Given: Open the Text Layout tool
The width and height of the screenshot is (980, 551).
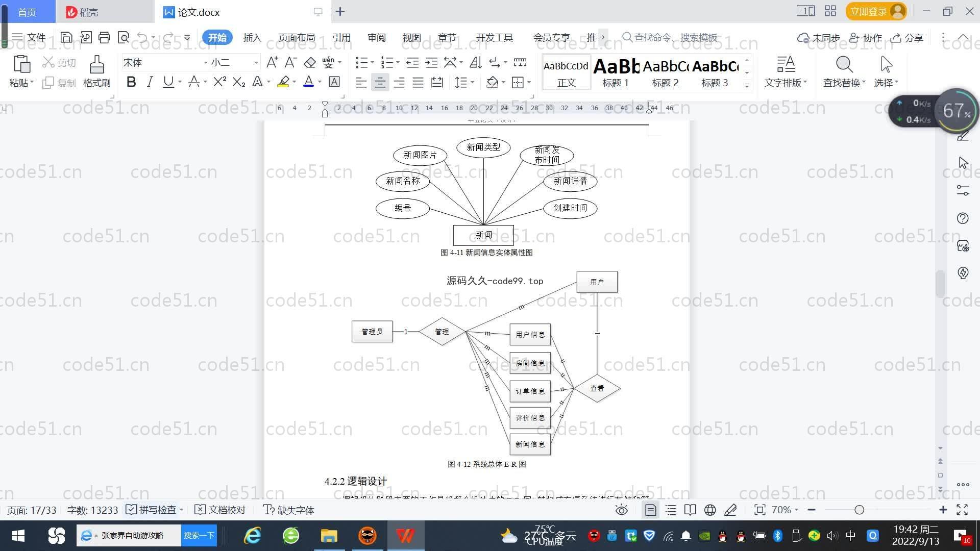Looking at the screenshot, I should (786, 71).
